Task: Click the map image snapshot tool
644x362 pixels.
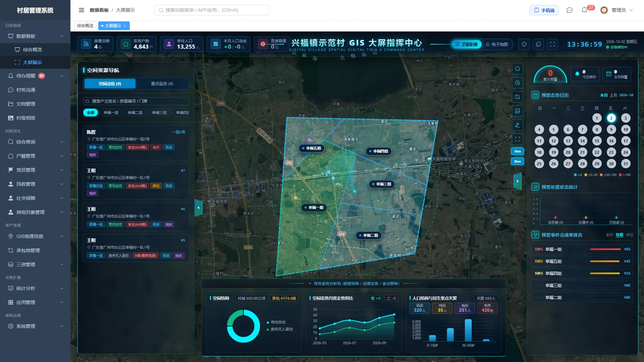Action: (x=518, y=111)
